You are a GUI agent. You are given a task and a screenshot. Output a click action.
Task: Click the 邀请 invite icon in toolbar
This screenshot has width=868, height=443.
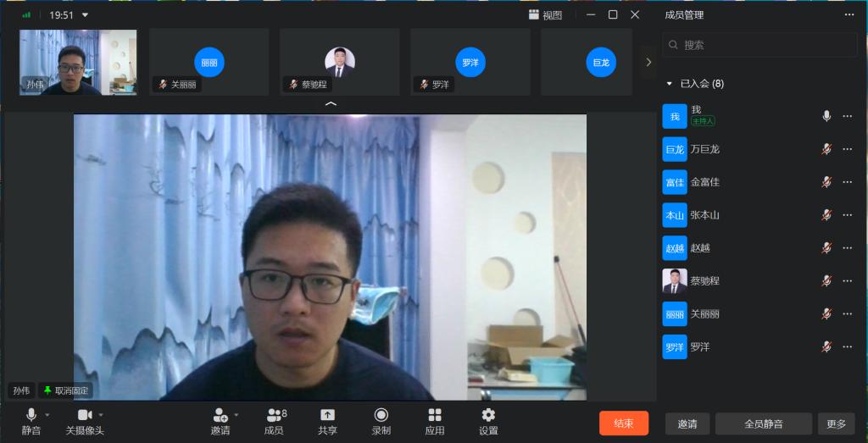[220, 415]
